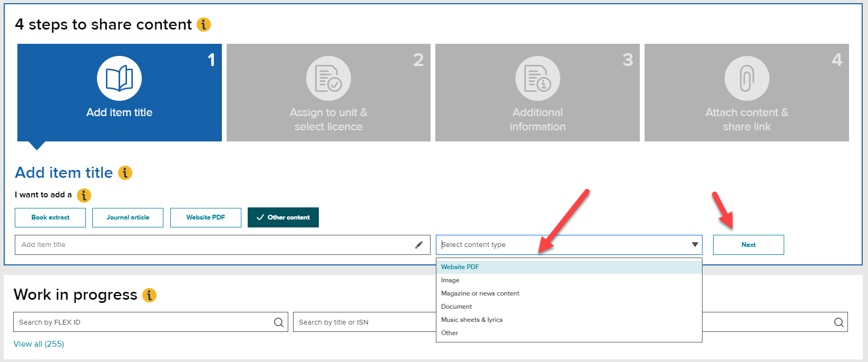Click the document checkmark icon in step 2
The height and width of the screenshot is (362, 868).
pos(328,79)
